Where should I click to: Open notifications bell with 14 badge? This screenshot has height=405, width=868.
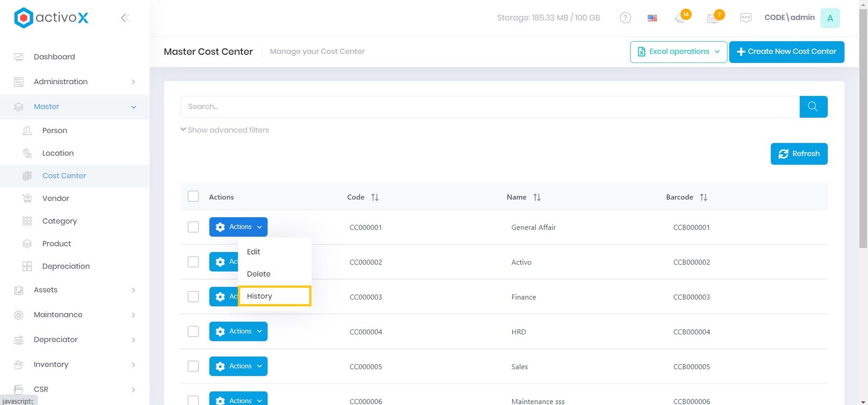pyautogui.click(x=680, y=18)
